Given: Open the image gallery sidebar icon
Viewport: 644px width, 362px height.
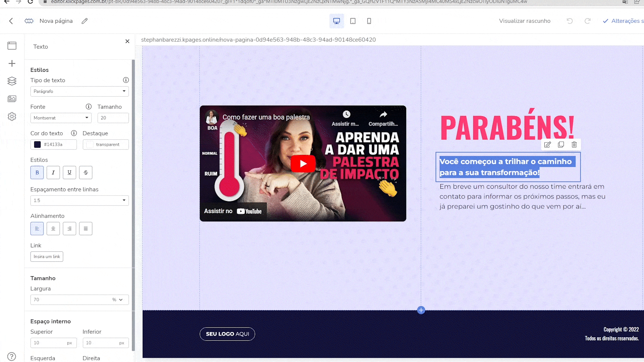Looking at the screenshot, I should (12, 99).
